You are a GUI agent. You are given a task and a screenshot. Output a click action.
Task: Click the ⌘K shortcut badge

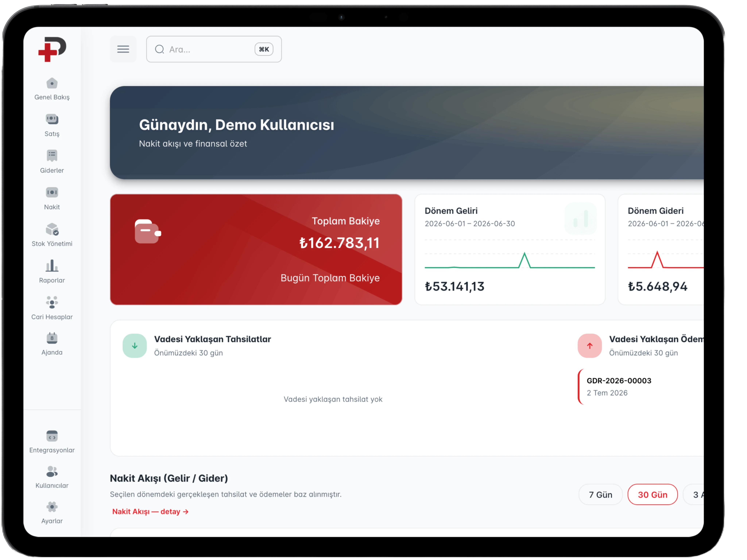(264, 49)
